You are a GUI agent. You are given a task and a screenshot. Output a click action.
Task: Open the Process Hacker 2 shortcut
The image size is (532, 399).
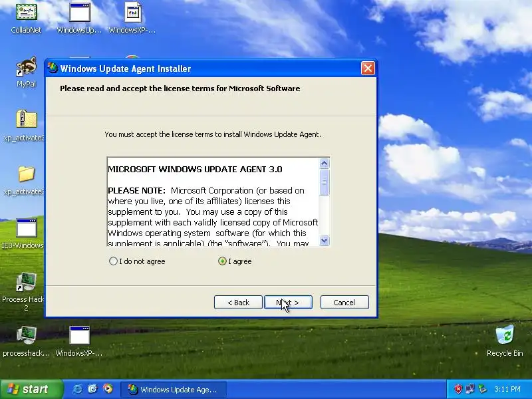click(x=24, y=292)
